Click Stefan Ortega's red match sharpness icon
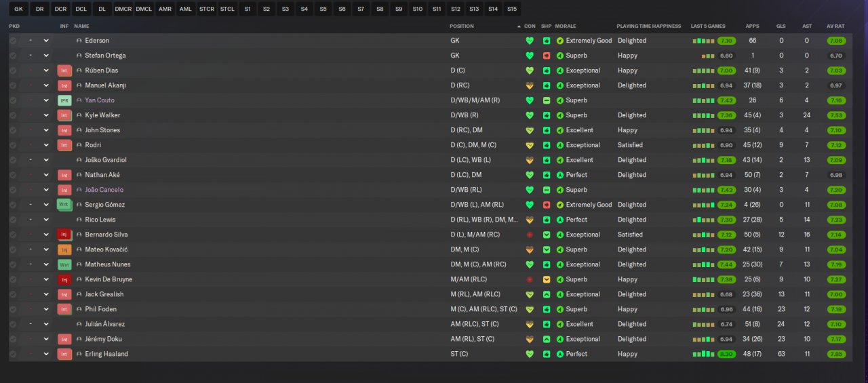The image size is (868, 383). (547, 56)
